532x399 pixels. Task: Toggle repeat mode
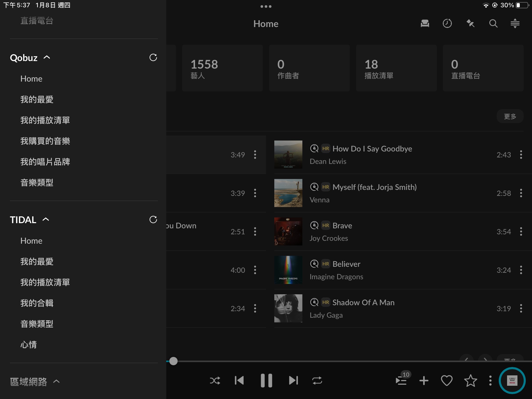(x=317, y=381)
